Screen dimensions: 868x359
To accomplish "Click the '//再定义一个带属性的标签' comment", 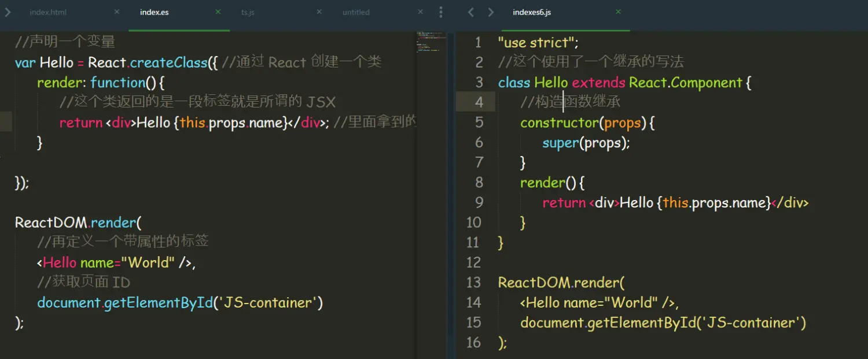I will [123, 242].
